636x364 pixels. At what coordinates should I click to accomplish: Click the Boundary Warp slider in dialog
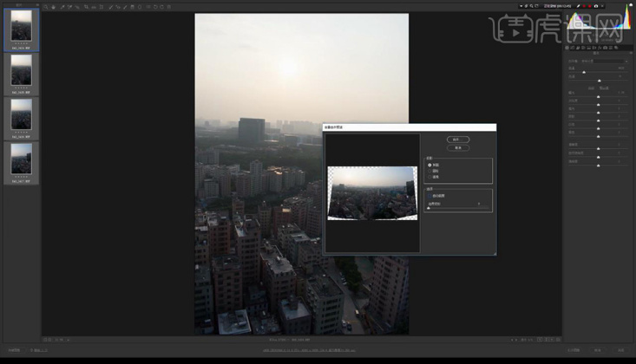click(457, 207)
